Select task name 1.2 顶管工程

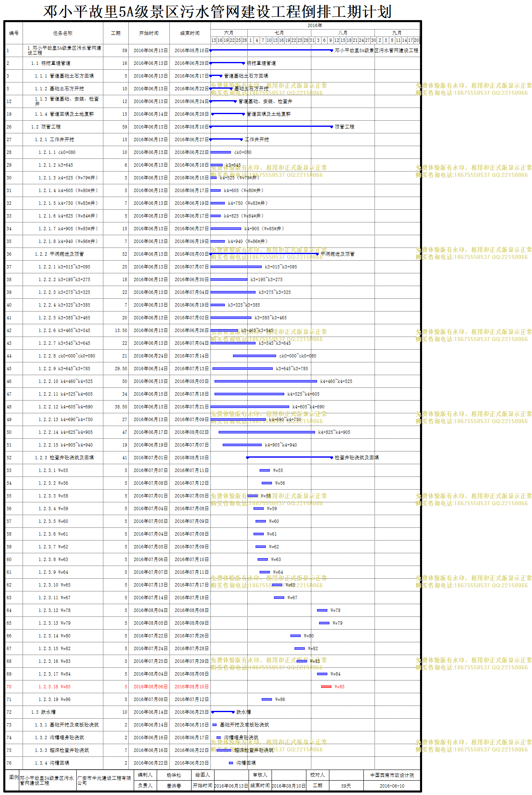(x=46, y=127)
